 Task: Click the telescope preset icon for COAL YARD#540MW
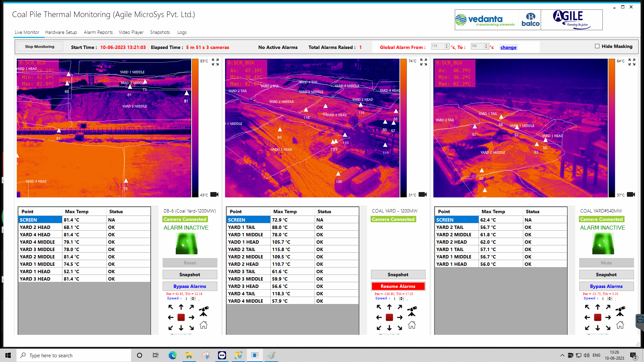click(620, 311)
